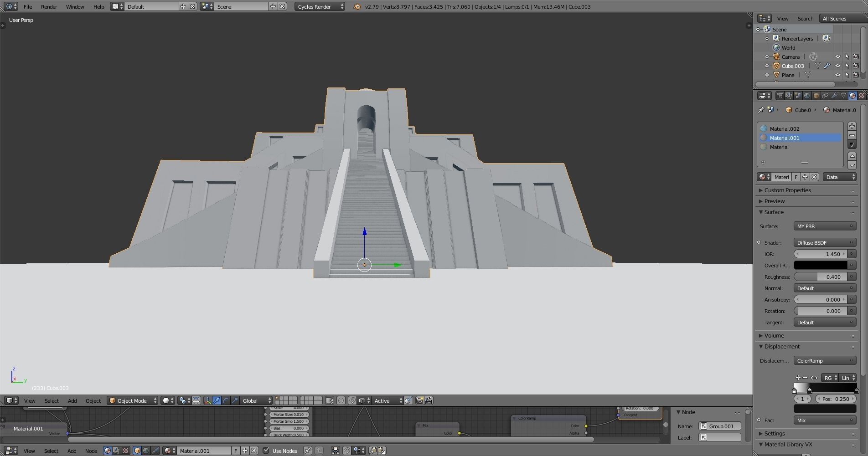Viewport: 868px width, 456px height.
Task: Open the 3D view Object menu
Action: (x=93, y=400)
